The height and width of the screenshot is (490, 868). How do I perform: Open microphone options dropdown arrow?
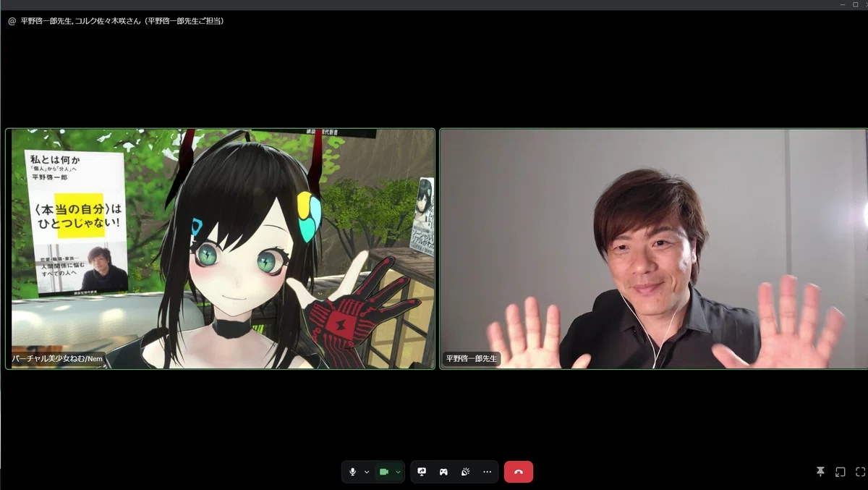367,472
